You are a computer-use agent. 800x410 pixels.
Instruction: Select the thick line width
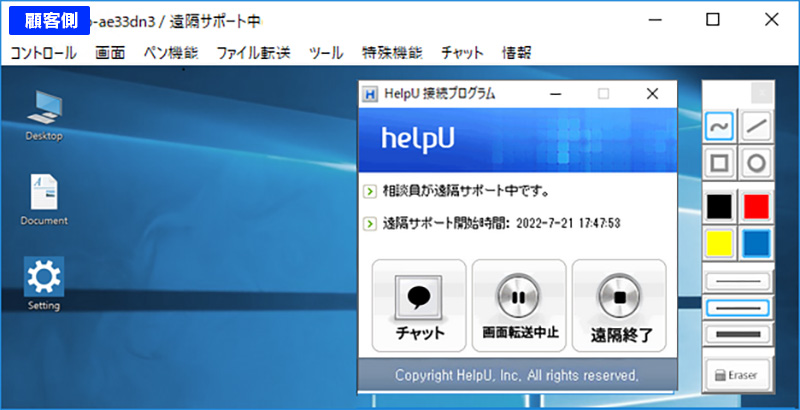(738, 335)
